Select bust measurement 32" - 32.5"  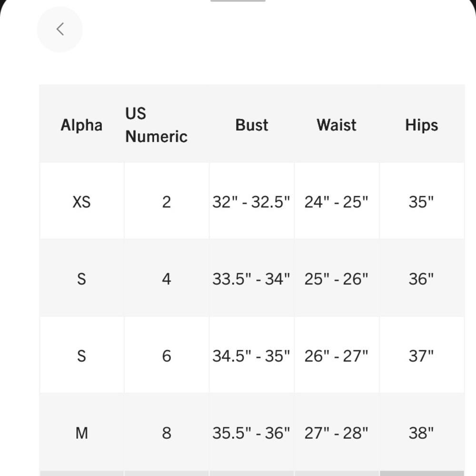(x=251, y=202)
